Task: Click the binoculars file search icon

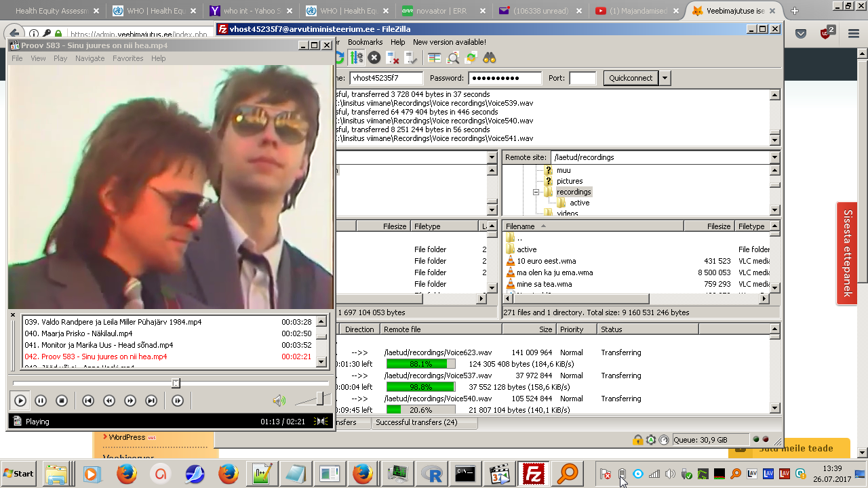Action: (x=489, y=58)
